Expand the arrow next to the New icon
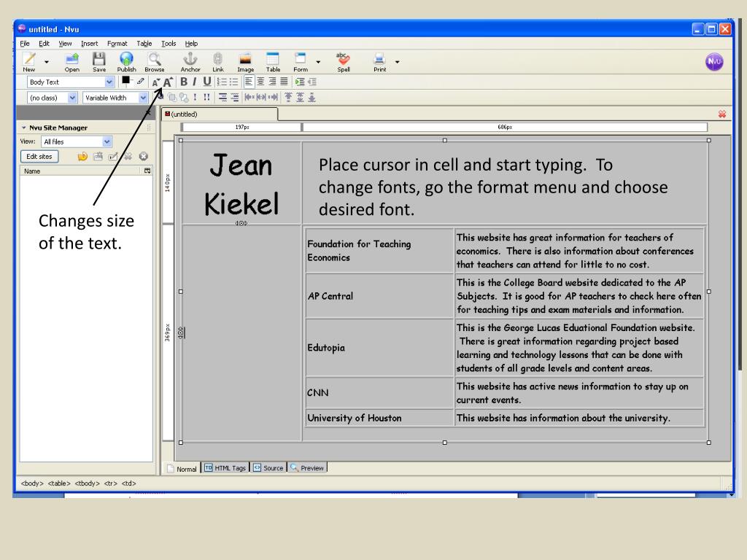This screenshot has width=747, height=560. tap(46, 62)
